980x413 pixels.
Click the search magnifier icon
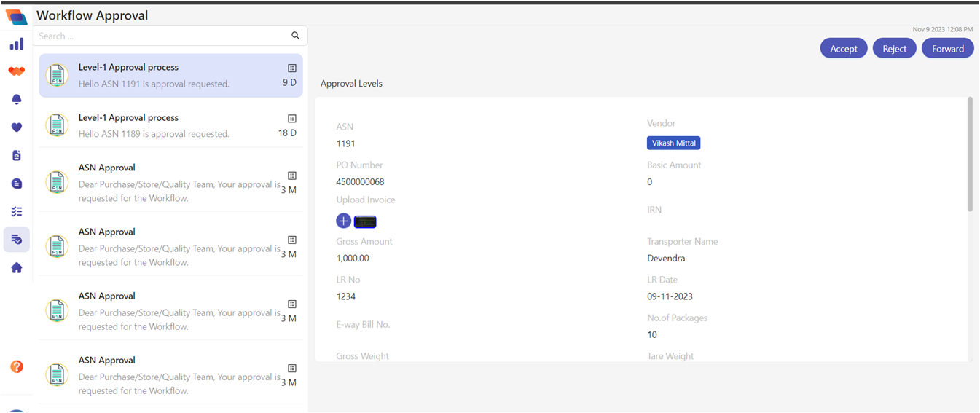(x=295, y=36)
